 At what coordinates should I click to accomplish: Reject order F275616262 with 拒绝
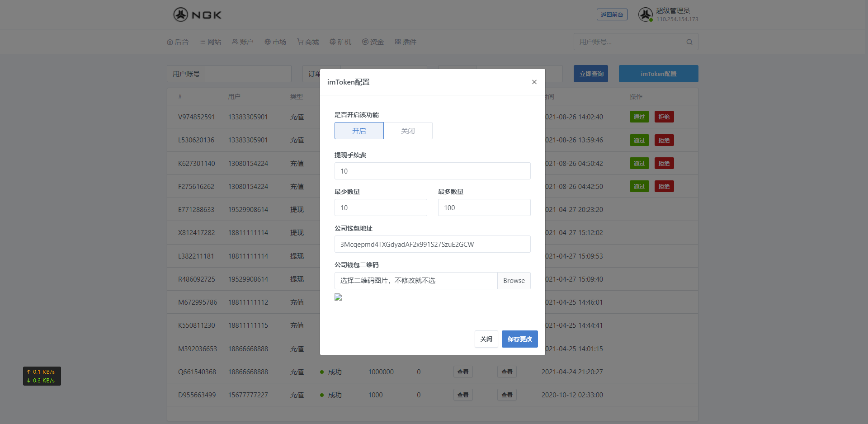[664, 186]
